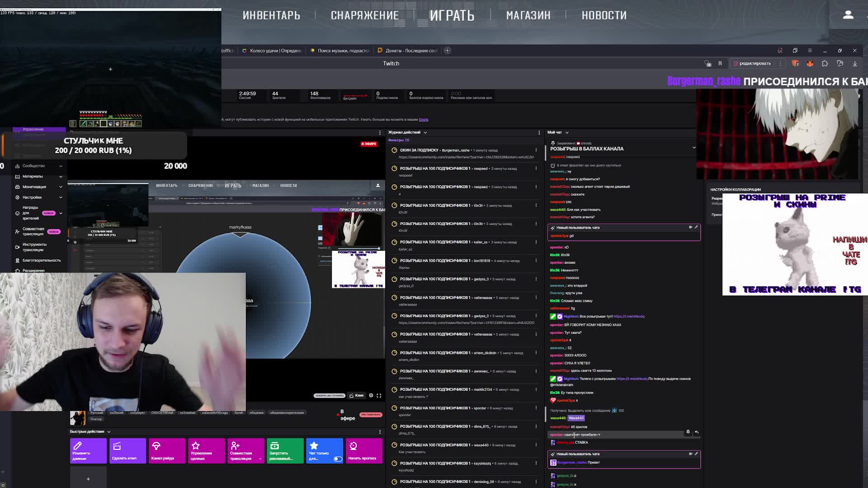Switch to Колесо удачи browser tab
This screenshot has width=868, height=488.
point(271,51)
